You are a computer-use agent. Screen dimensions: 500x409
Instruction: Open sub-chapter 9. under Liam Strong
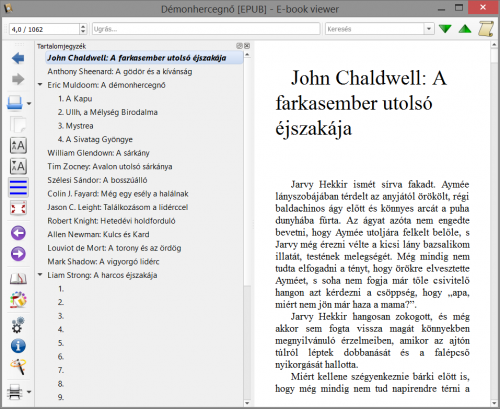[x=61, y=397]
